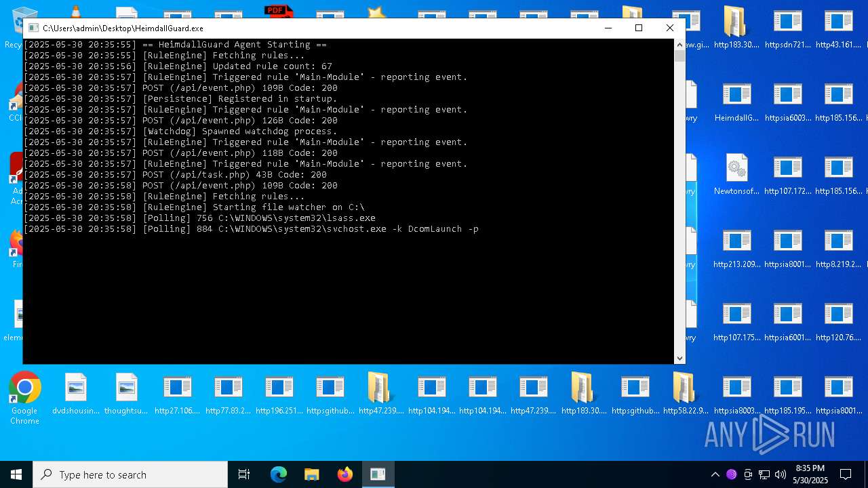
Task: Click the 'Starting file watcher on C:\' line
Action: (x=195, y=207)
